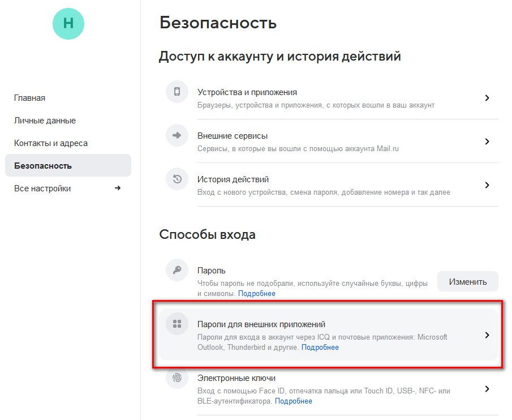This screenshot has width=512, height=420.
Task: Select the highlighted Безопасность sidebar item
Action: click(x=43, y=166)
